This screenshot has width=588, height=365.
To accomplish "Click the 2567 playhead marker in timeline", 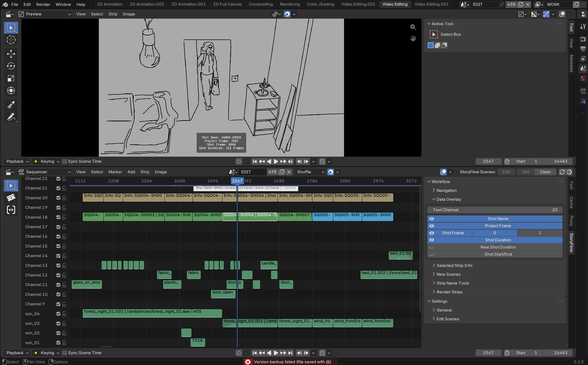I will [237, 181].
